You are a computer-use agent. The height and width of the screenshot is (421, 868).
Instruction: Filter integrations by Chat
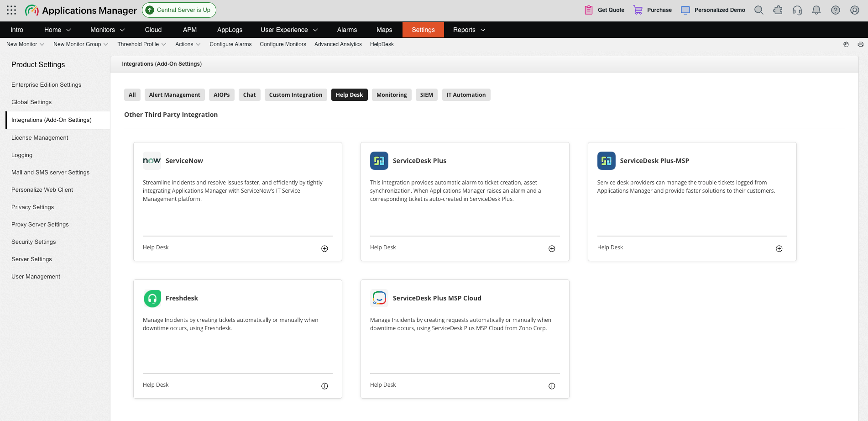click(250, 95)
